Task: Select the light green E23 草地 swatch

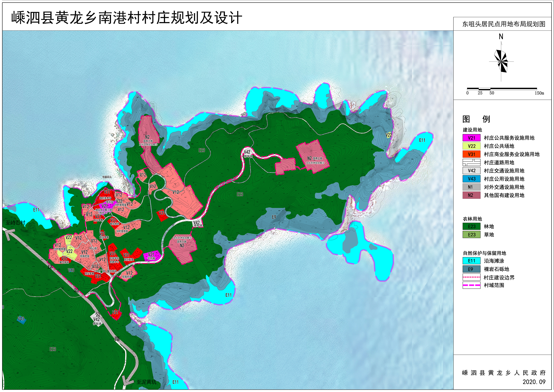Action: (471, 235)
